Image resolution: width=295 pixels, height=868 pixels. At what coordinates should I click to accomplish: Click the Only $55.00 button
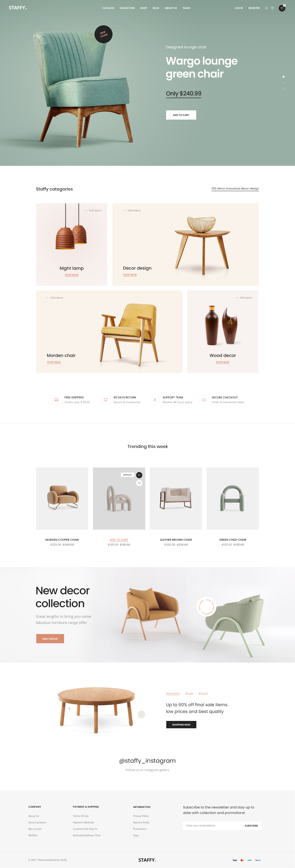(50, 638)
